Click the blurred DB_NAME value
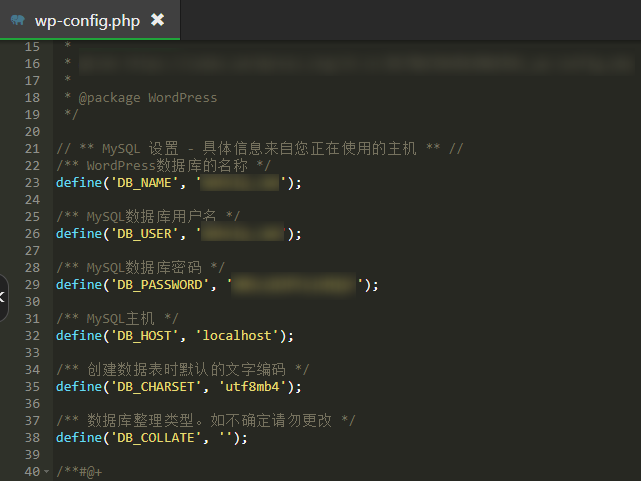Image resolution: width=641 pixels, height=481 pixels. tap(240, 183)
